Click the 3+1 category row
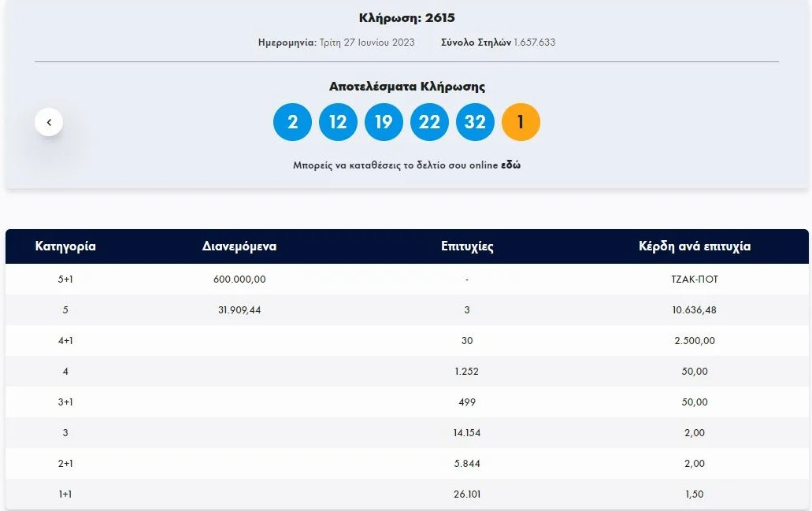 406,402
